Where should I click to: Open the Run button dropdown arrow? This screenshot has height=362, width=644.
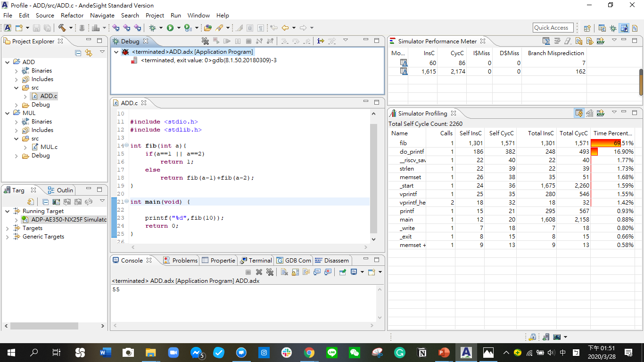pyautogui.click(x=179, y=28)
